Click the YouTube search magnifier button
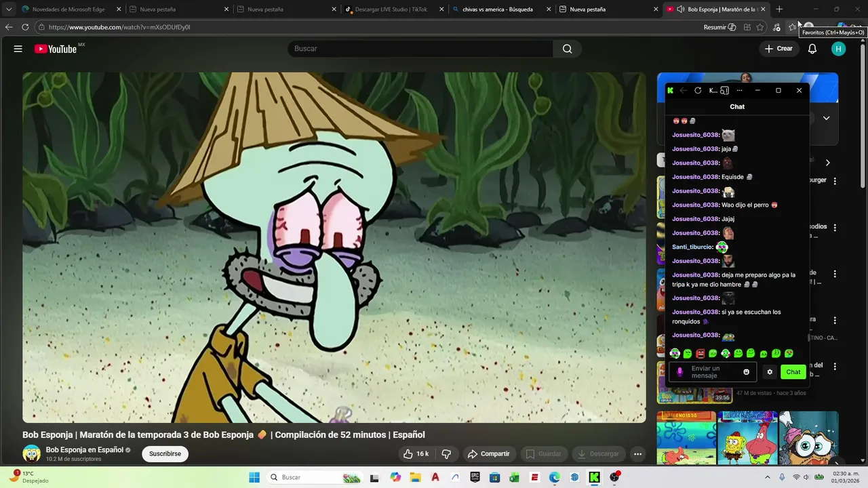Screen dimensions: 868x488 [x=567, y=49]
